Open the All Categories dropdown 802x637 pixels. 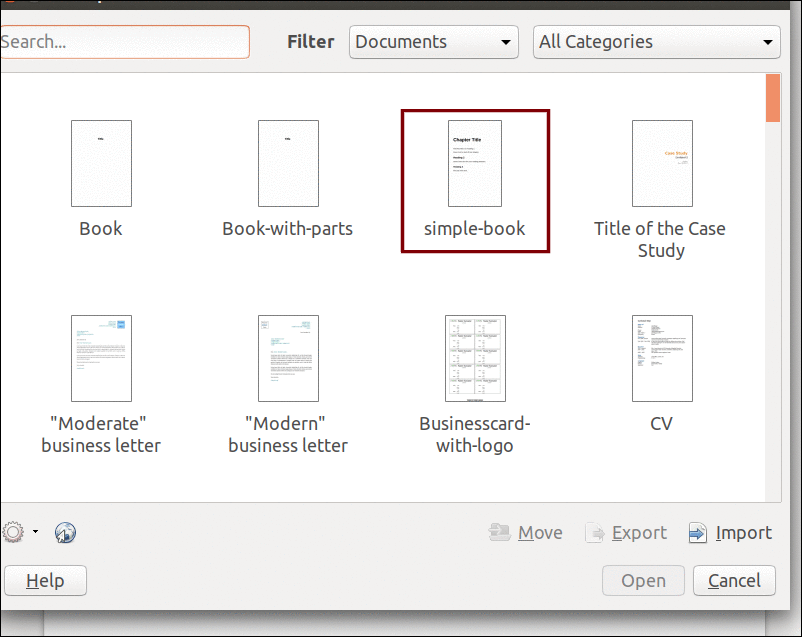(x=656, y=42)
